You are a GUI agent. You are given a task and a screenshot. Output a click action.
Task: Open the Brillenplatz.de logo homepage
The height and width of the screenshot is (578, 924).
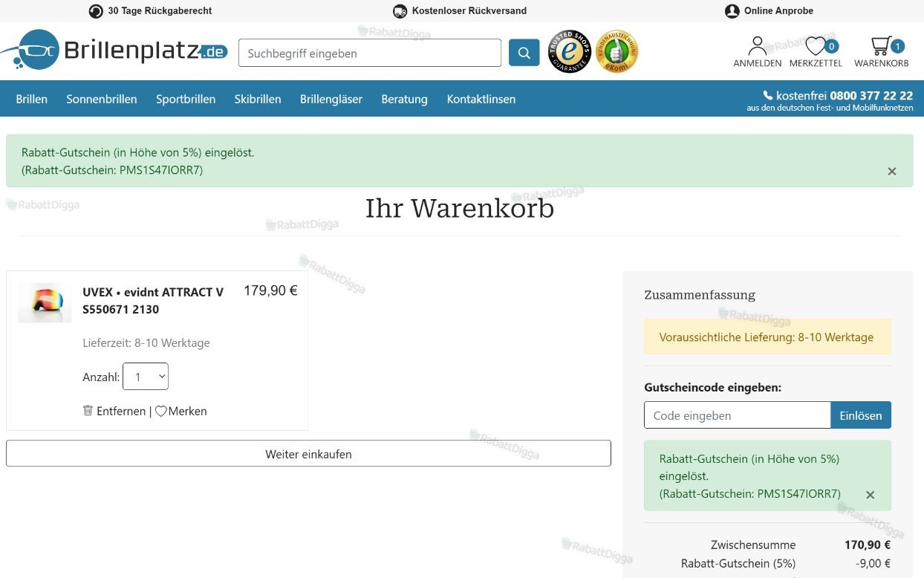pos(114,51)
